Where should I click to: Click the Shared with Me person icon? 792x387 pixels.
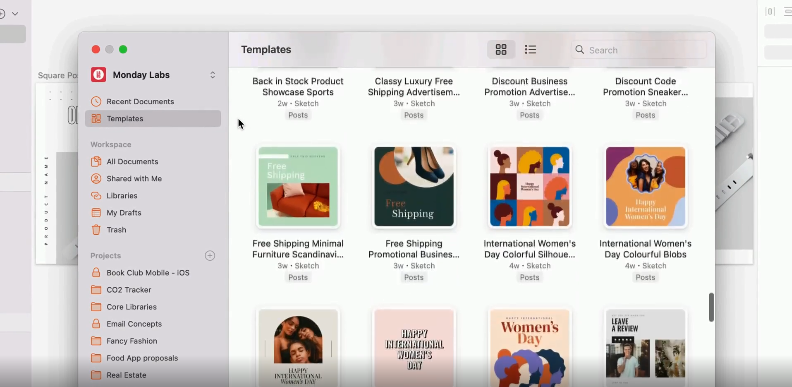(96, 179)
